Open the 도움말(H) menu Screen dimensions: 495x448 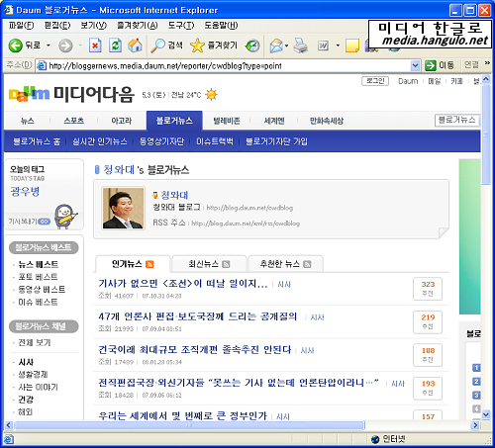coord(221,26)
